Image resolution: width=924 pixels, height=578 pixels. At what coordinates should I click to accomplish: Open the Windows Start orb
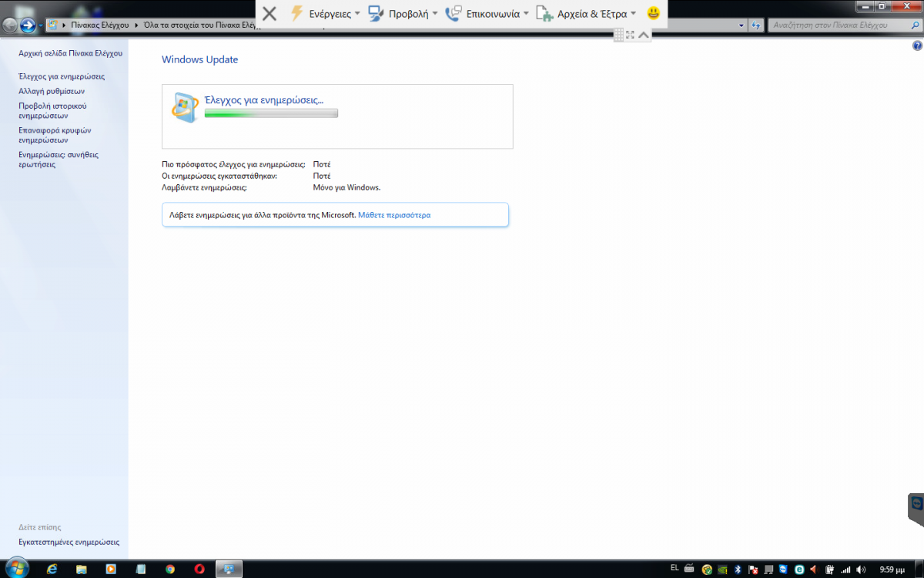pyautogui.click(x=17, y=569)
